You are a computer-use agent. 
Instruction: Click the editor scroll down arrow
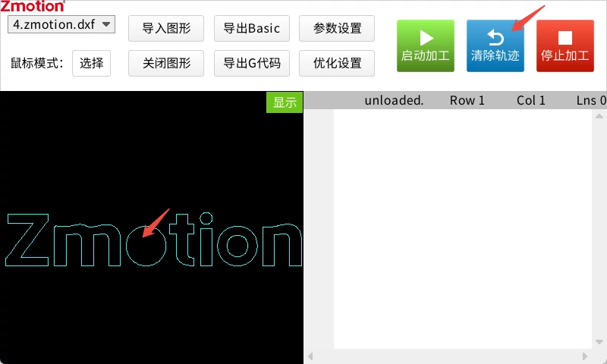point(599,342)
